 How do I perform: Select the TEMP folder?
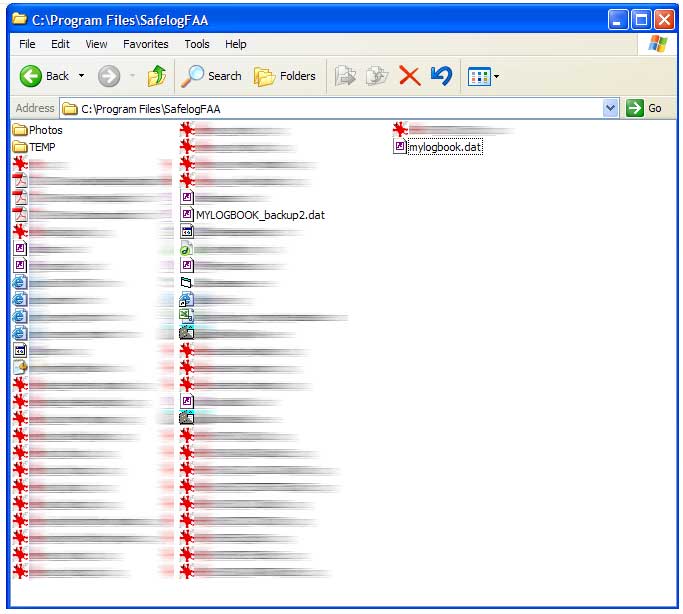[x=34, y=147]
